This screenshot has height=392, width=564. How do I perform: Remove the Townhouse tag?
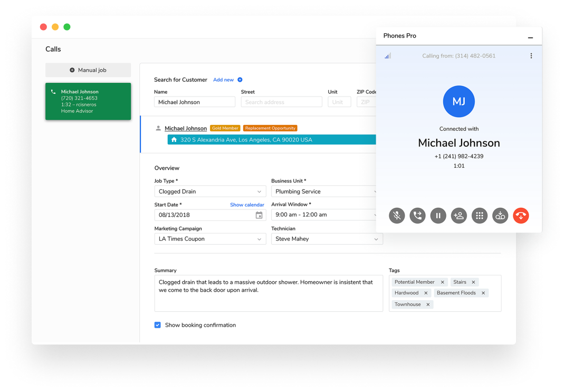(x=428, y=304)
